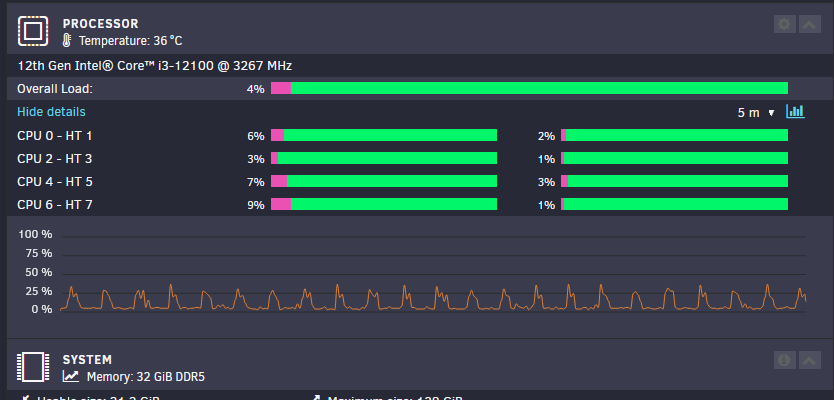Screen dimensions: 834x400
Task: Click the CPU 0 6% load bar
Action: click(384, 135)
